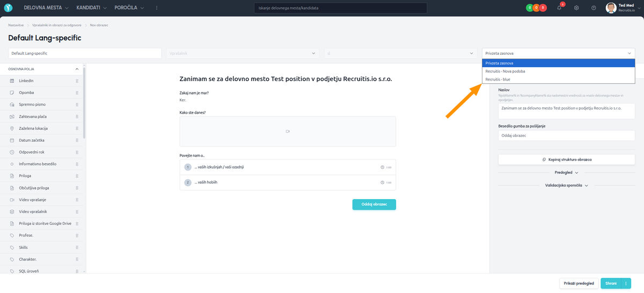This screenshot has width=644, height=293.
Task: Click the Odpovedni rok clock icon
Action: pyautogui.click(x=12, y=152)
